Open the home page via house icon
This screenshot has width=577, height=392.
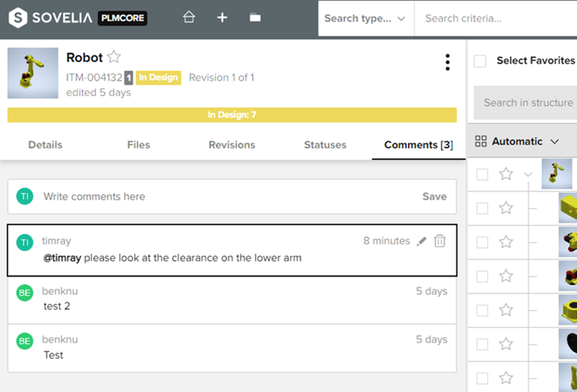189,17
